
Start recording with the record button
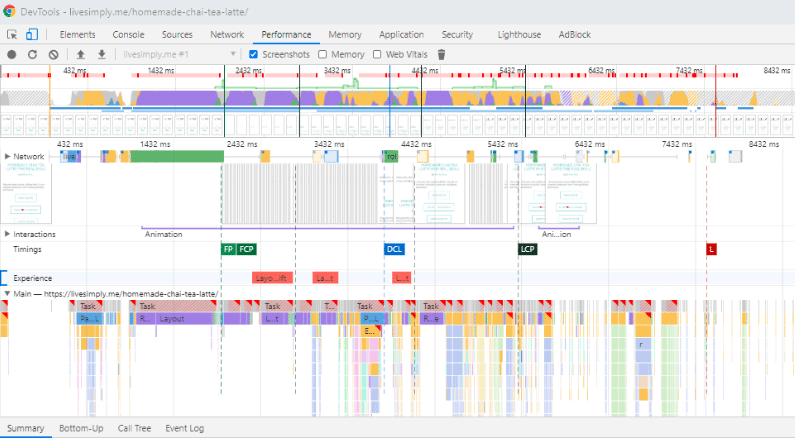tap(12, 54)
